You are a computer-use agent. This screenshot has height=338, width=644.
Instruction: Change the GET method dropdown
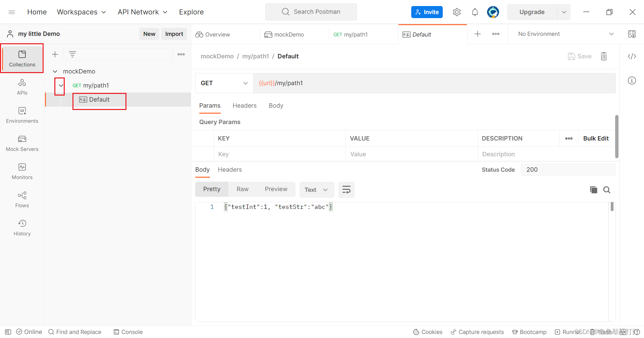[x=224, y=83]
